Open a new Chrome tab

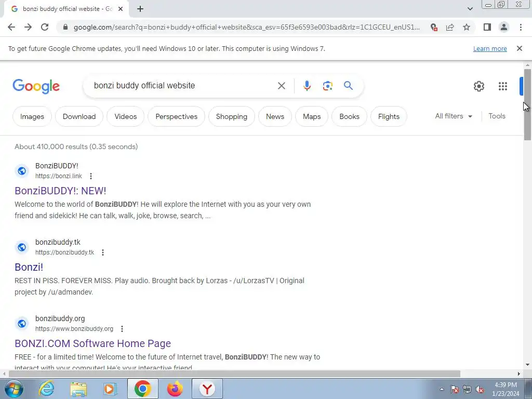(x=140, y=9)
